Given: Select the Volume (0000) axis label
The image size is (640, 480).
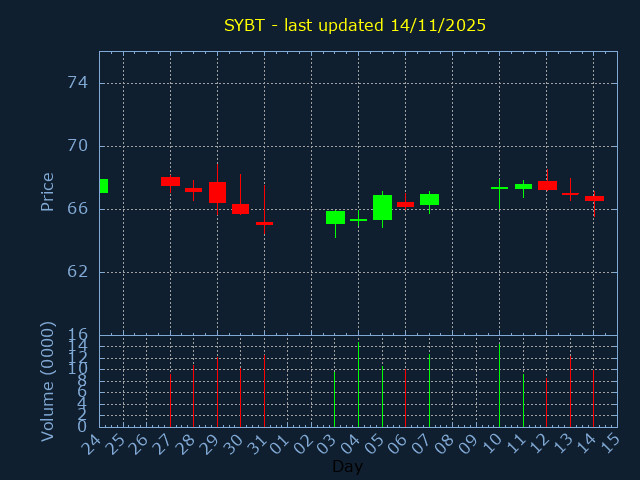Looking at the screenshot, I should pos(47,382).
